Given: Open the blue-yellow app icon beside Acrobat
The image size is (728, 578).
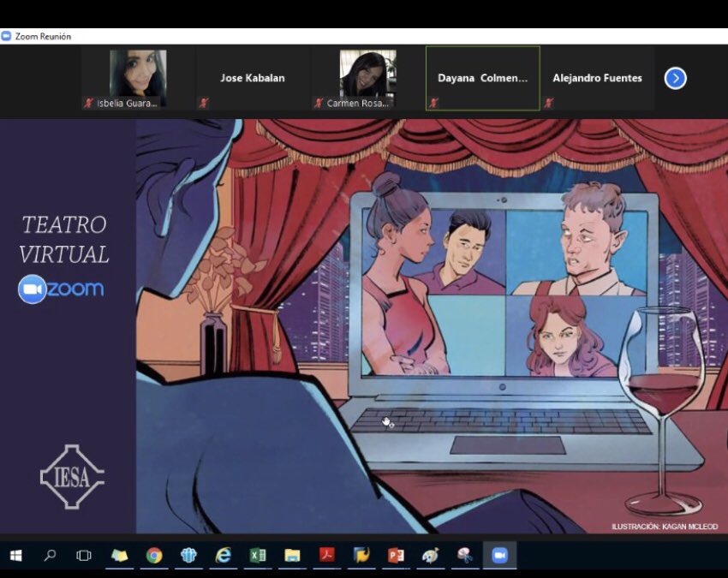Looking at the screenshot, I should tap(361, 555).
